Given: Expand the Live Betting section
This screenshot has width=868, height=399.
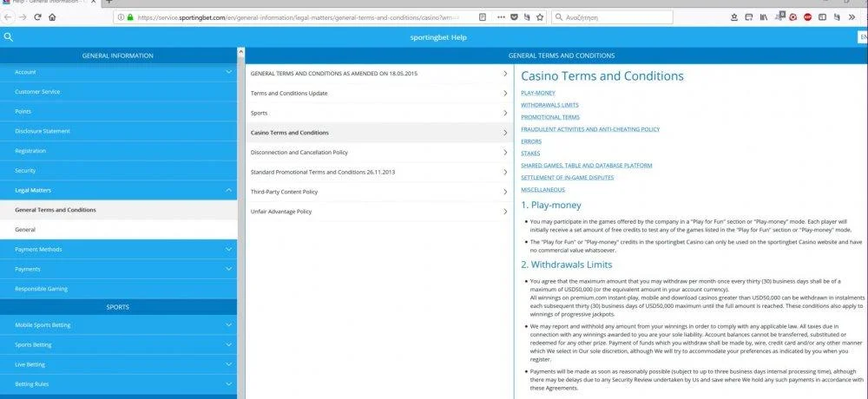Looking at the screenshot, I should pos(229,364).
